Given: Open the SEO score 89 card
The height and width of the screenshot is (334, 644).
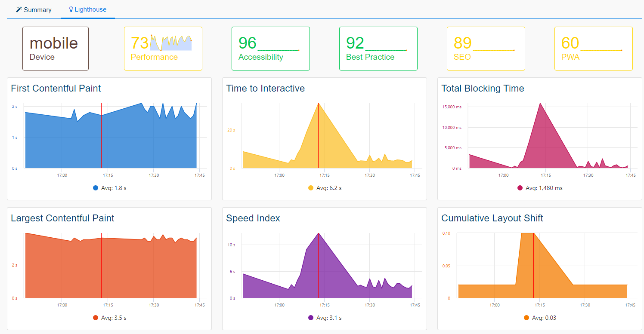Looking at the screenshot, I should coord(486,49).
